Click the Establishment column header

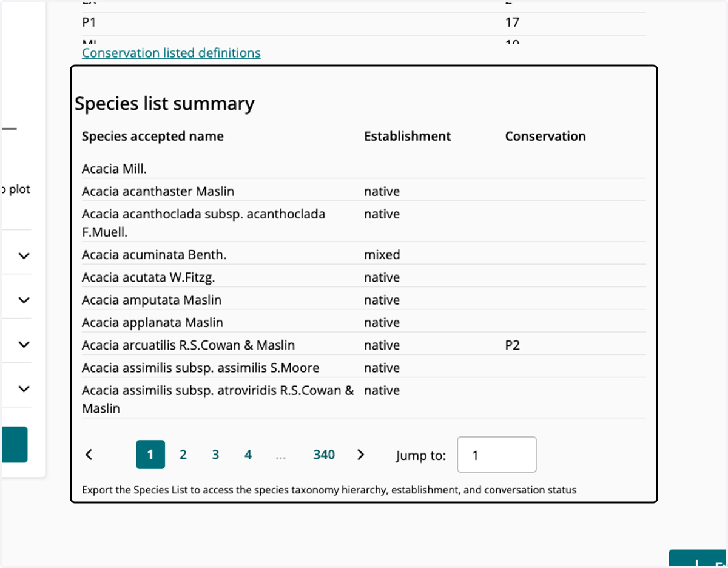coord(407,137)
